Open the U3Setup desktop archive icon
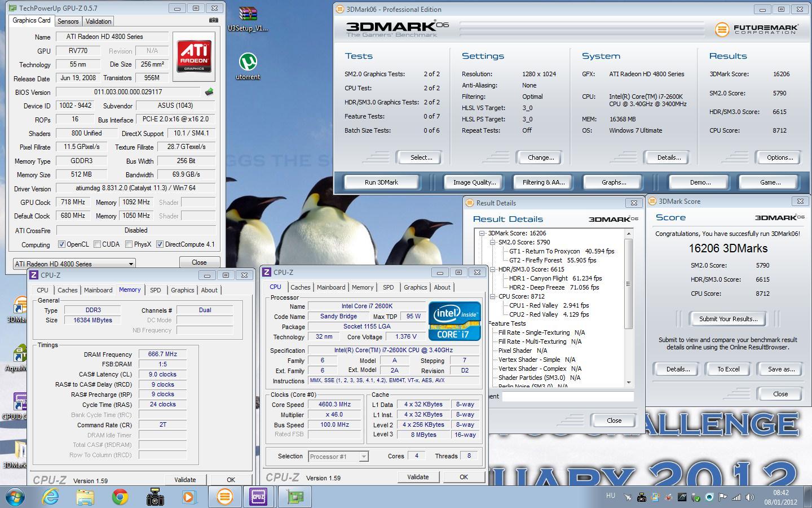 (248, 19)
